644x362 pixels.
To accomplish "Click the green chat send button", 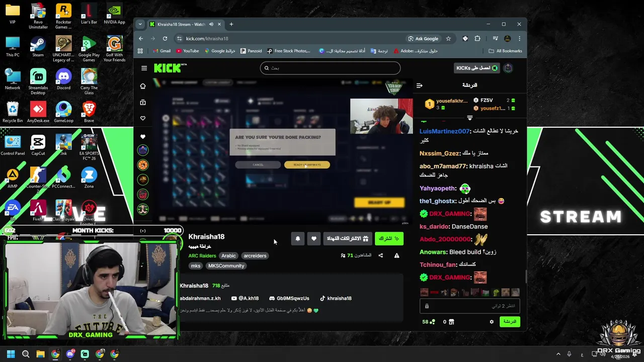I will coord(510,322).
